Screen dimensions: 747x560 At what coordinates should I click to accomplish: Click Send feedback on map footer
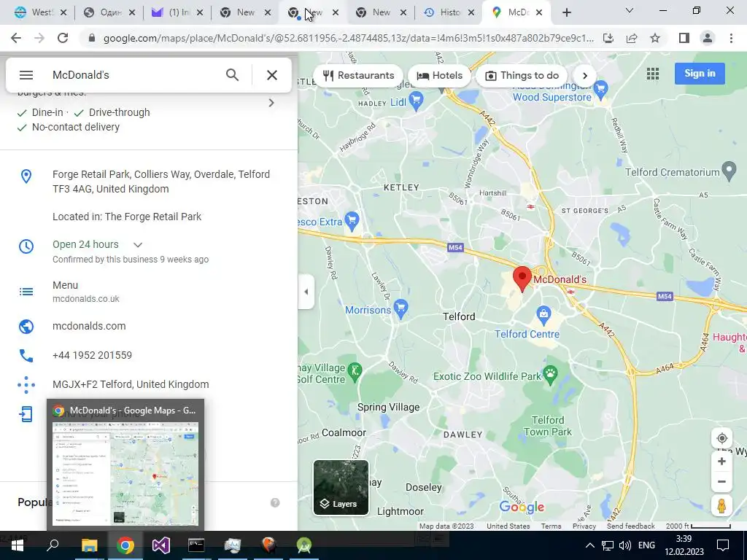point(630,526)
